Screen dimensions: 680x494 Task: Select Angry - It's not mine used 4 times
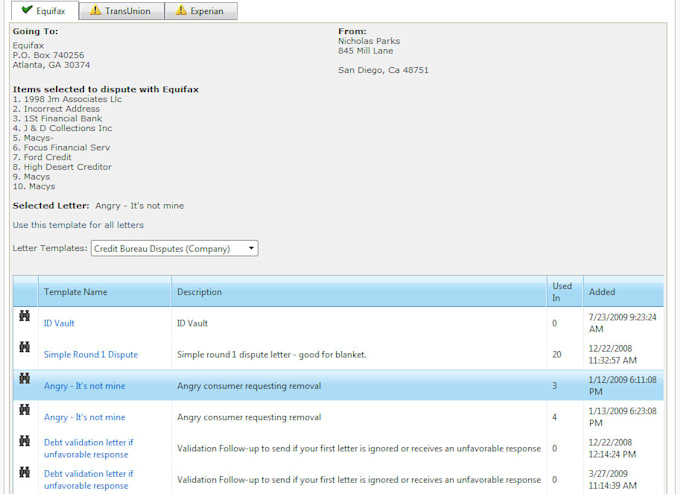pos(85,417)
